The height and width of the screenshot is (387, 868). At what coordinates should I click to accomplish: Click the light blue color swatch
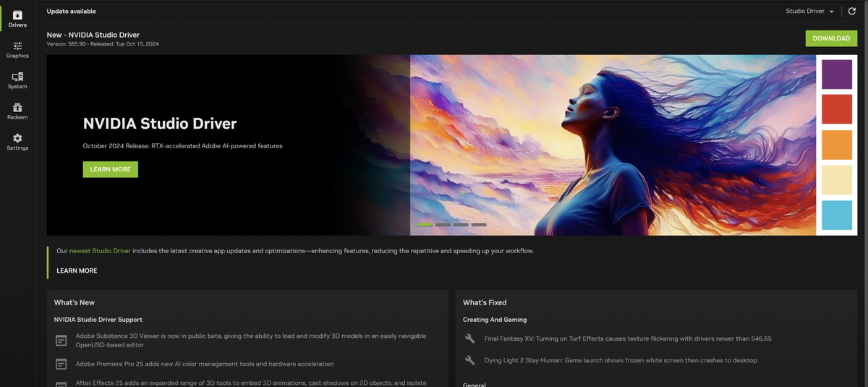click(x=837, y=216)
